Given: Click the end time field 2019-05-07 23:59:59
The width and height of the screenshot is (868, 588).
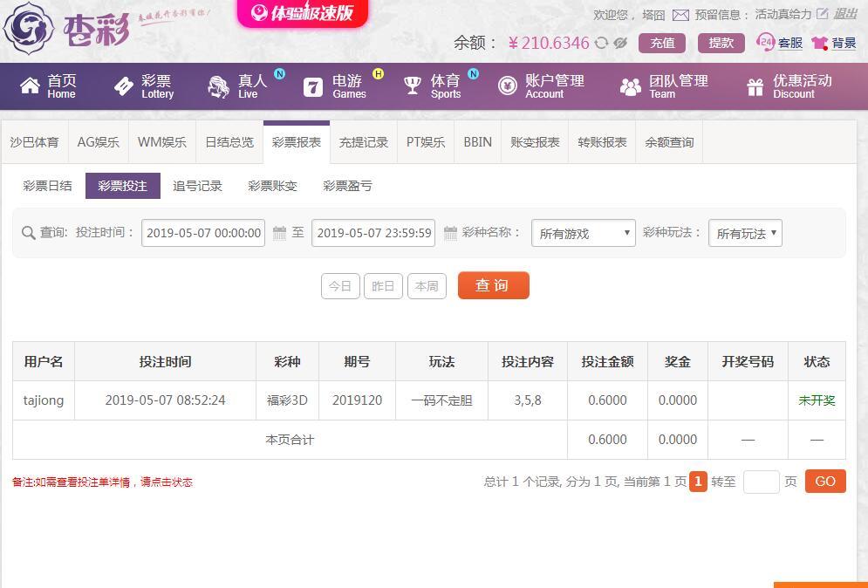Looking at the screenshot, I should pyautogui.click(x=373, y=233).
